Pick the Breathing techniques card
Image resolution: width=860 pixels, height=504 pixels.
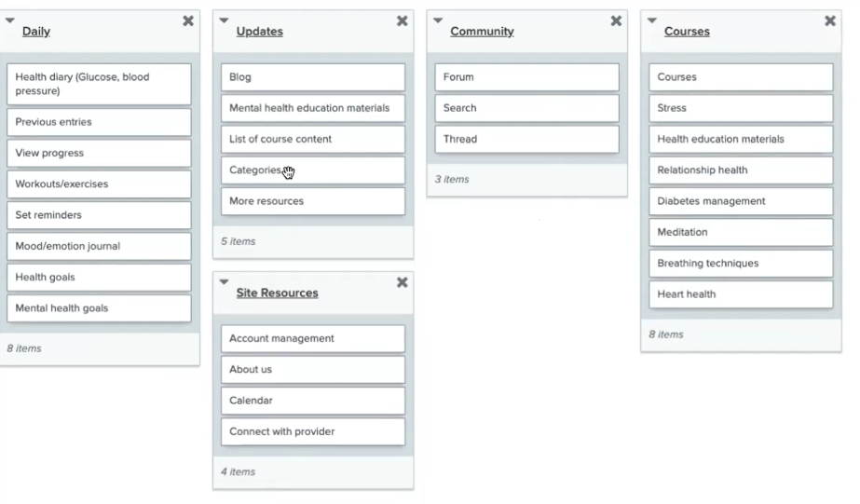741,264
